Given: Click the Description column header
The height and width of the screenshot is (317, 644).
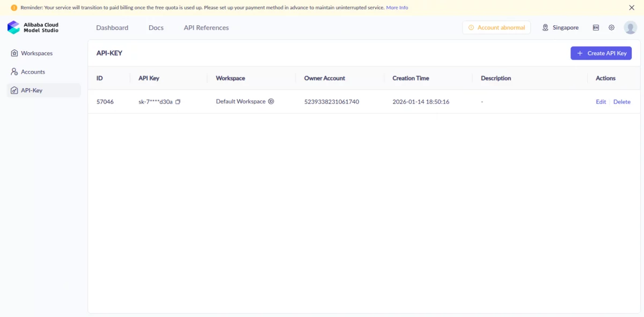Looking at the screenshot, I should tap(496, 78).
